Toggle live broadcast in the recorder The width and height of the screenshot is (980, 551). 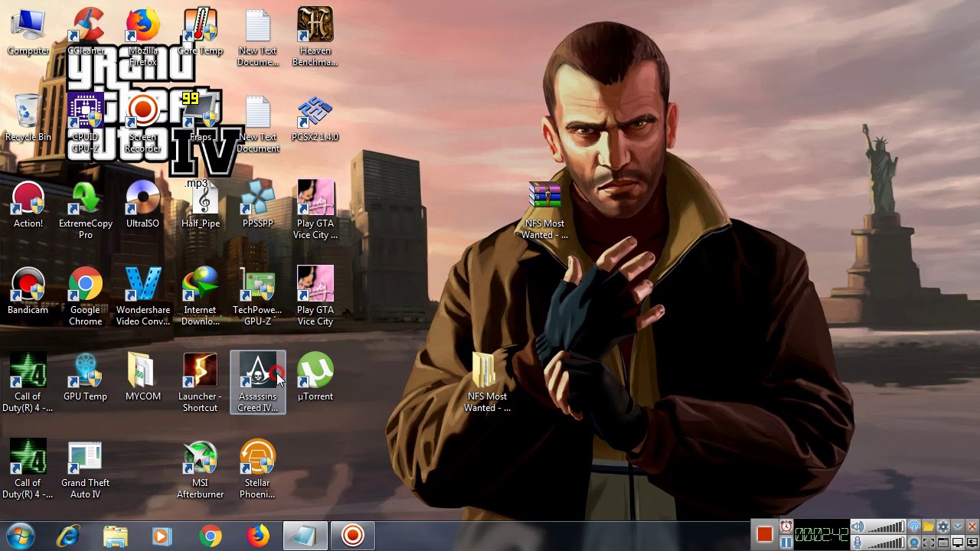(914, 527)
